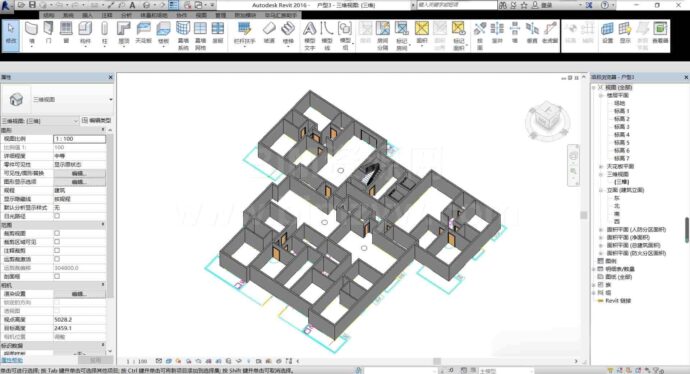Collapse the Elevations (立面) tree node
The height and width of the screenshot is (374, 690).
click(601, 190)
